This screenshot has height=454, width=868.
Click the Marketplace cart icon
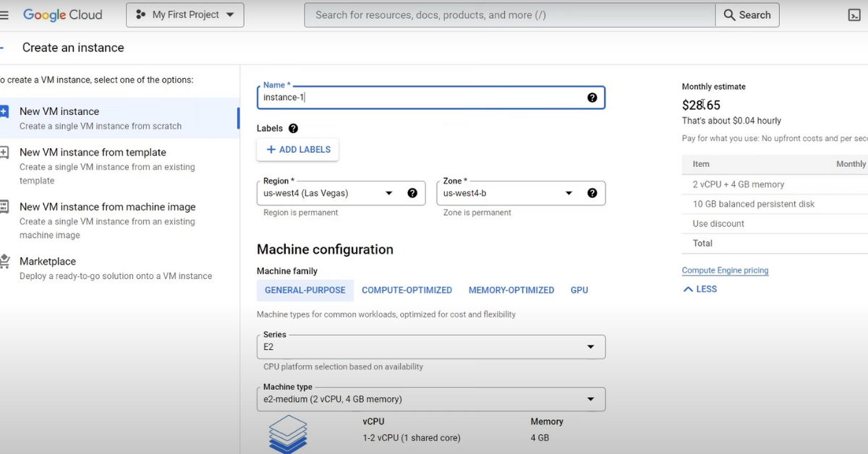point(4,261)
